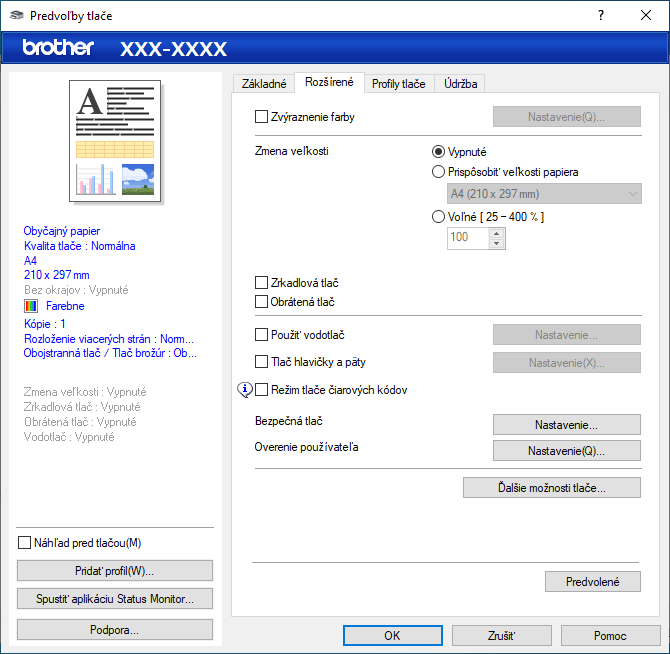
Task: Click the Brother logo in header
Action: (58, 47)
